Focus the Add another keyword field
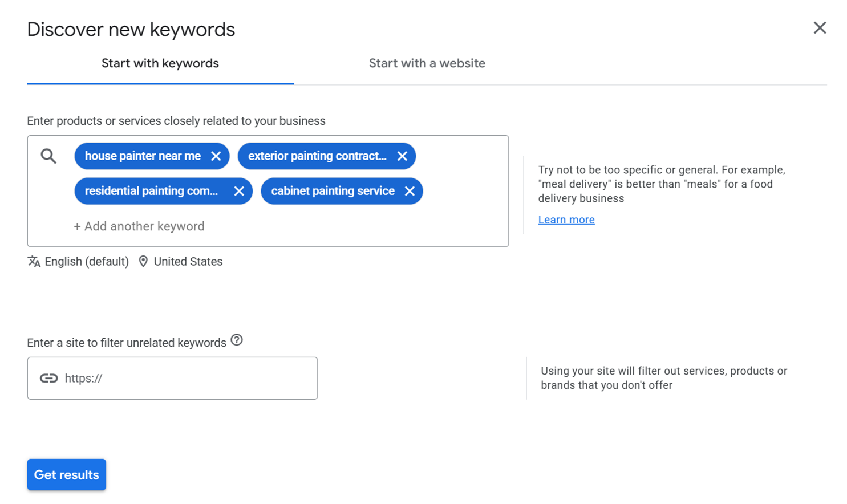Screen dimensions: 847x504 [139, 226]
